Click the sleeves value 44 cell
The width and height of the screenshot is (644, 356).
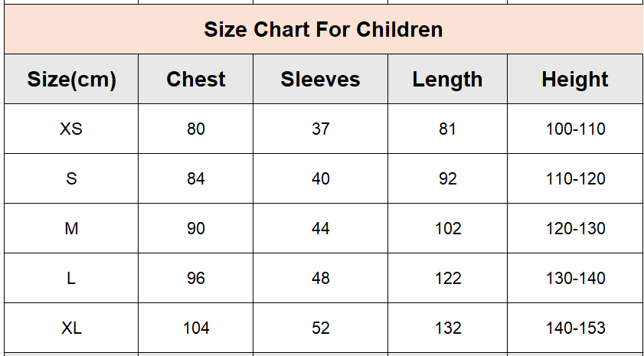point(320,228)
